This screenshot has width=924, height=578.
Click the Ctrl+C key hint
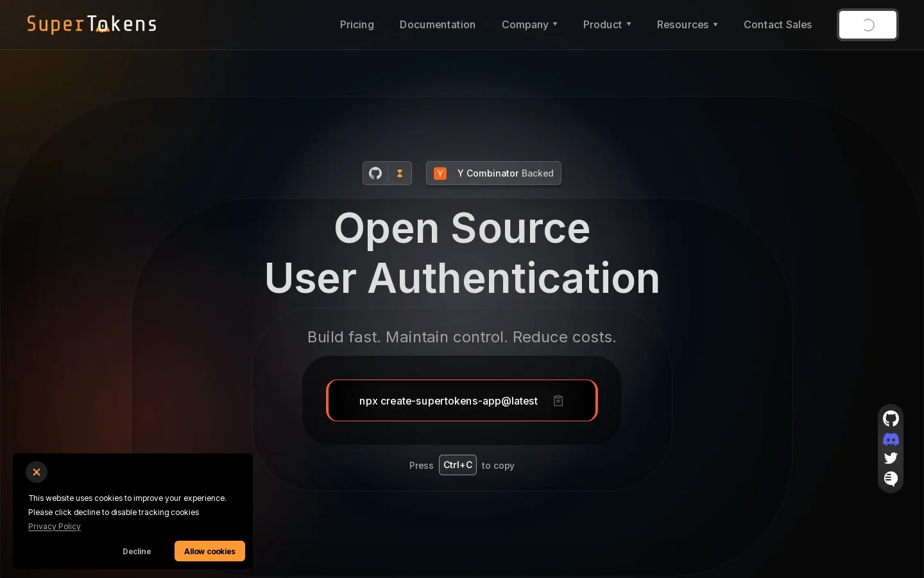(x=458, y=465)
